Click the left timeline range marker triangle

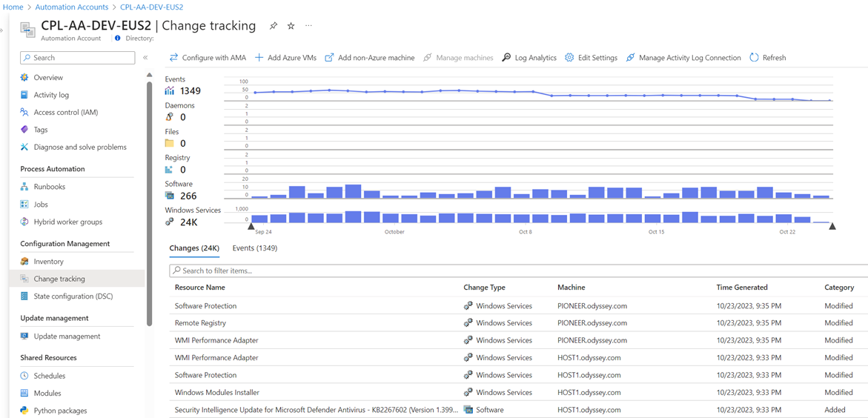click(x=251, y=226)
